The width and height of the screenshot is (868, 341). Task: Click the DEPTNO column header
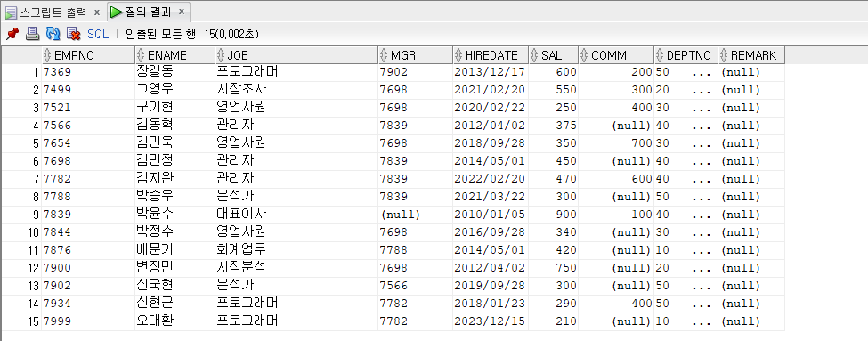pyautogui.click(x=686, y=55)
